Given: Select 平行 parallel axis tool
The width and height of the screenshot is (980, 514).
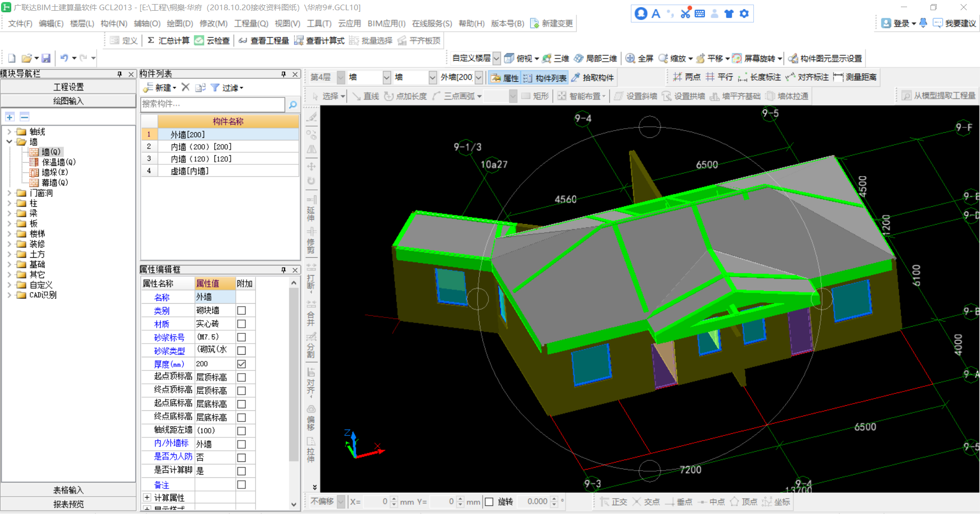Looking at the screenshot, I should tap(720, 77).
